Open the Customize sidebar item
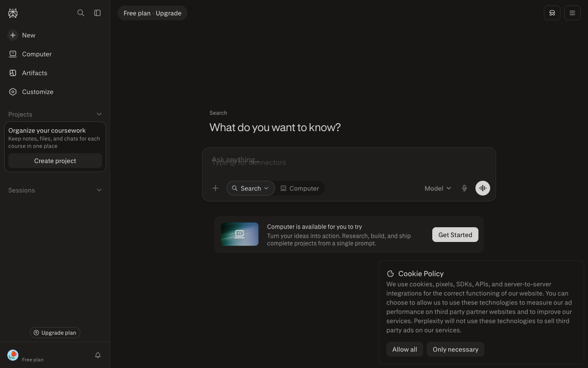 [55, 92]
